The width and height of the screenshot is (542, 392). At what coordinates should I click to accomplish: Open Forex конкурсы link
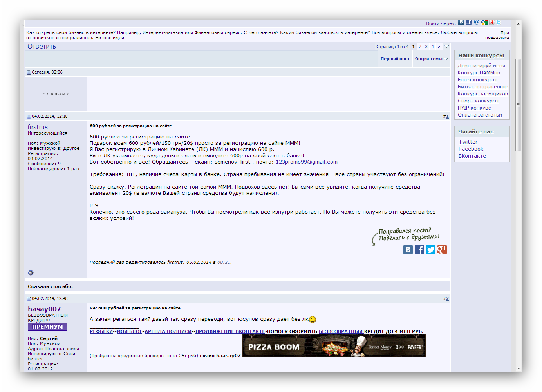(477, 80)
